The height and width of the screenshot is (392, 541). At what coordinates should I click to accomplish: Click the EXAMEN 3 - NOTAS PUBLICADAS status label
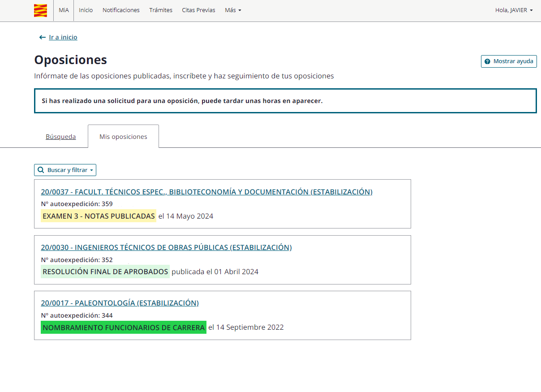pos(99,216)
